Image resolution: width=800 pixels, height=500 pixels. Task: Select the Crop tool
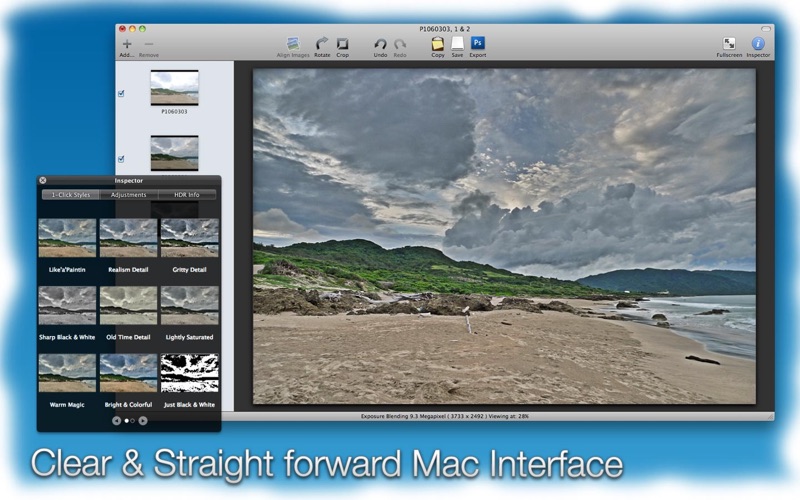[342, 44]
